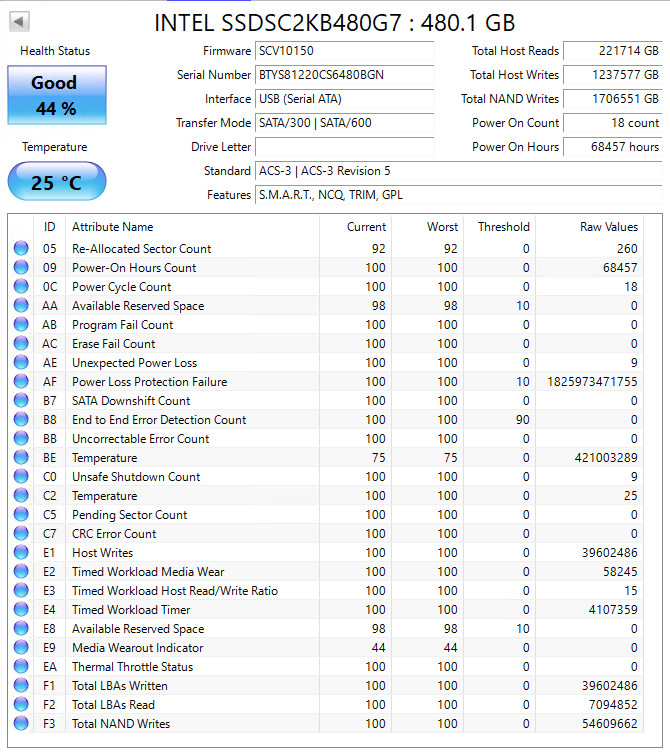Click the Health Status label
670x756 pixels.
click(55, 51)
